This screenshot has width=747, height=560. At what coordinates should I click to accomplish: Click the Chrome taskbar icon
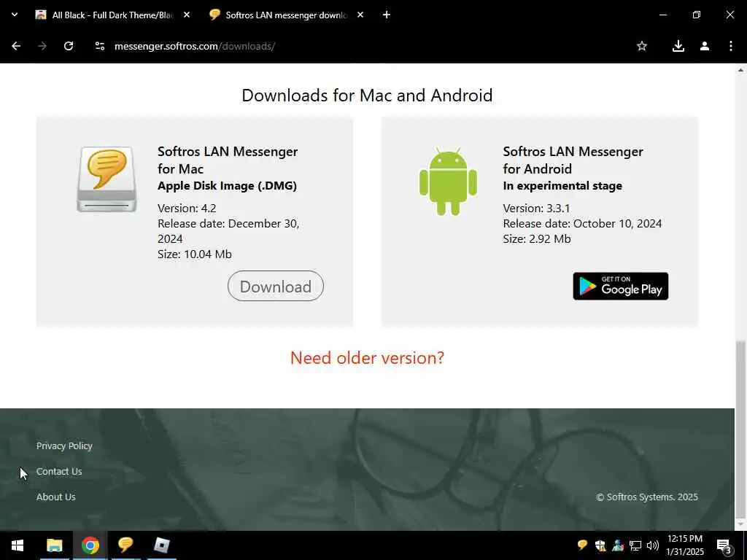pos(90,545)
